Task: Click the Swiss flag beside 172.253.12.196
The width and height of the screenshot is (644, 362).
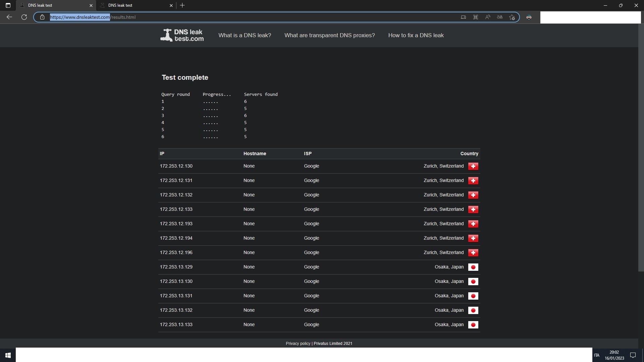Action: coord(473,253)
